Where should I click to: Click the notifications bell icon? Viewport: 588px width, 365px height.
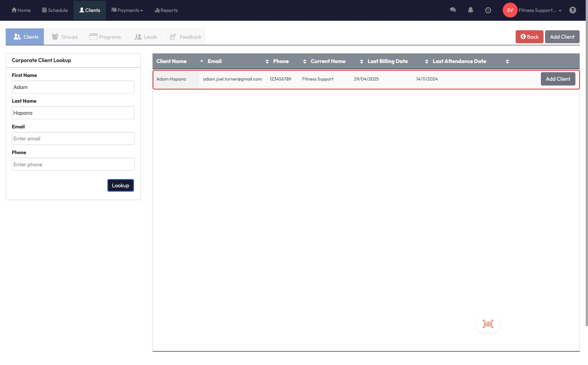pos(470,10)
